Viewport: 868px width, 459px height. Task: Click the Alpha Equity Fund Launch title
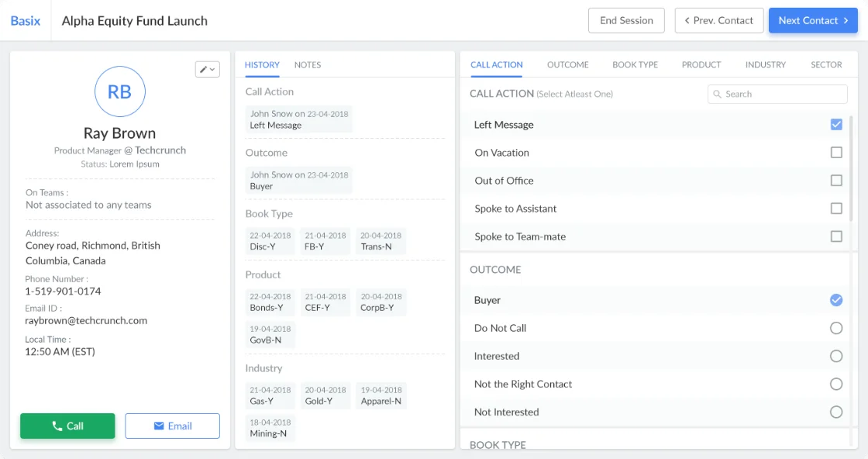tap(135, 20)
